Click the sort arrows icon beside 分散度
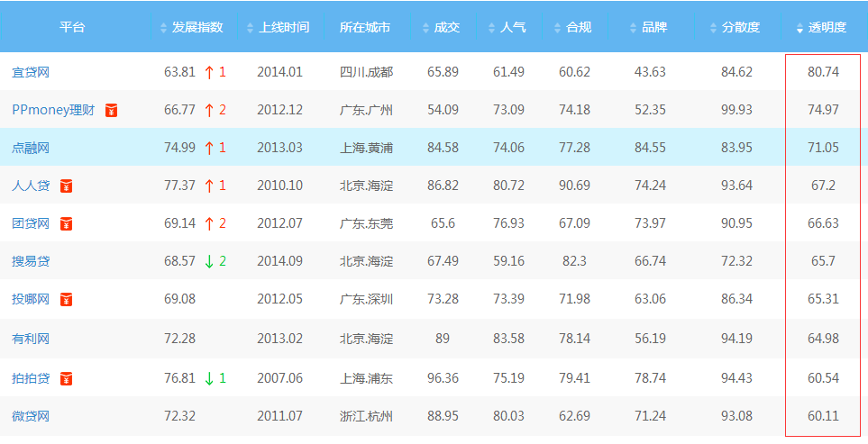This screenshot has height=444, width=868. coord(714,28)
